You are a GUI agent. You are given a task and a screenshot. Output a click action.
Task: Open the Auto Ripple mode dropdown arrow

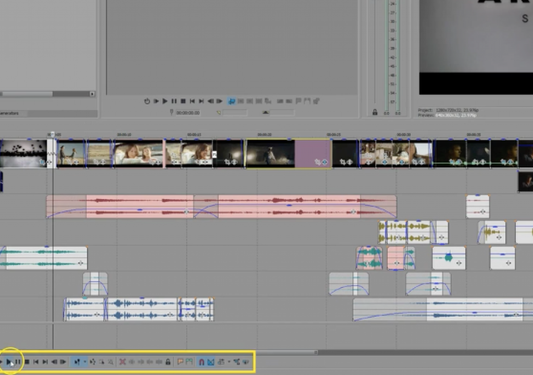tap(229, 362)
